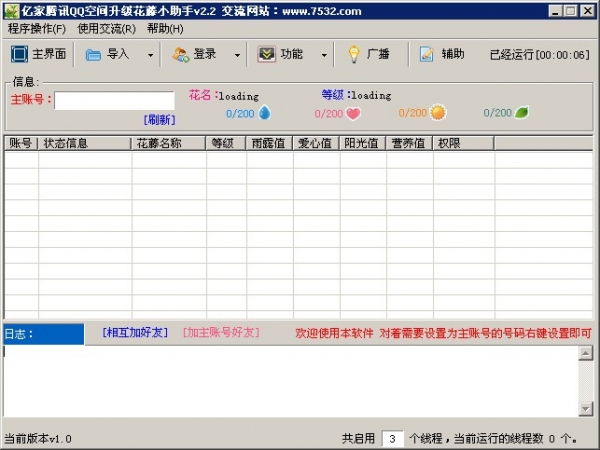Sort by the 雨露值 column header

pos(269,143)
